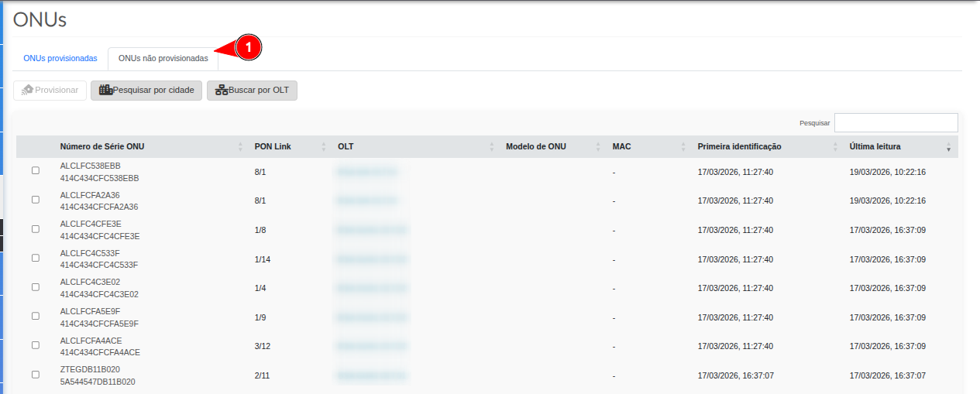Screen dimensions: 980x394
Task: Sort by Primeira identificação column
Action: pos(767,146)
